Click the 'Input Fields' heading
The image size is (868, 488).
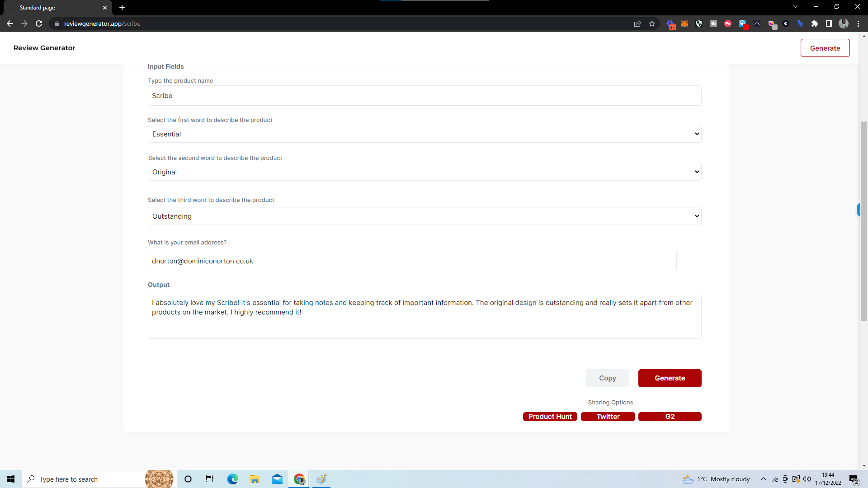[x=166, y=66]
